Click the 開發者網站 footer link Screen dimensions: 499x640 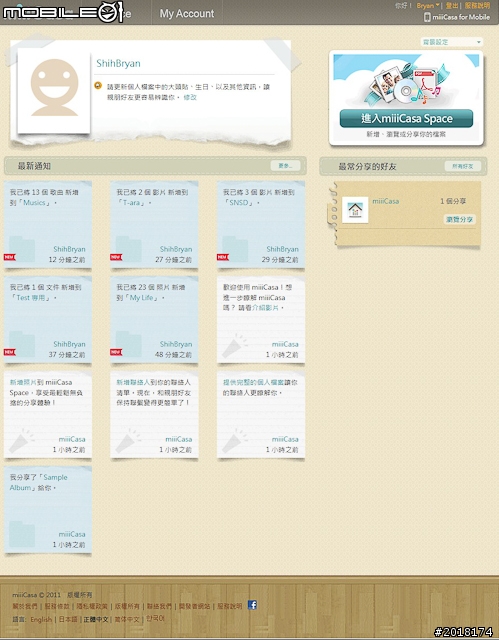194,607
